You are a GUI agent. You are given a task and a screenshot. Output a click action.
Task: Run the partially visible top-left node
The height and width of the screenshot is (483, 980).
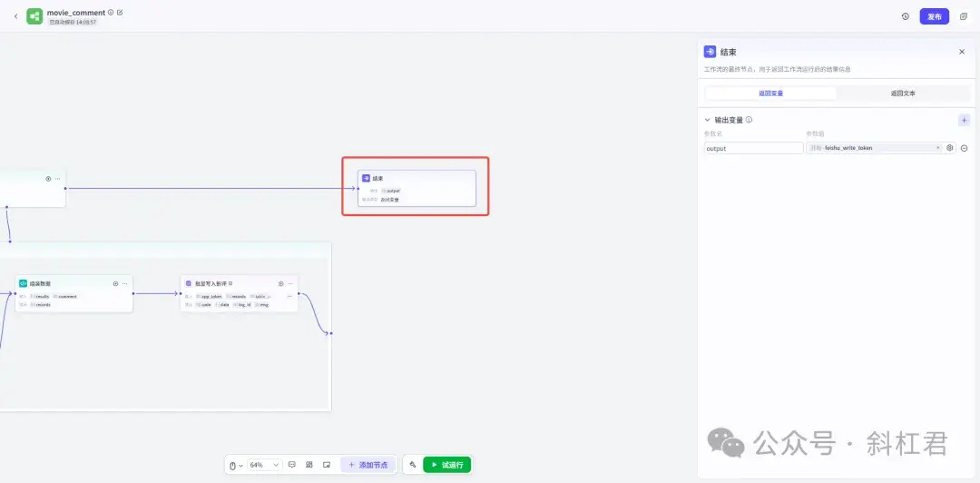pos(48,179)
